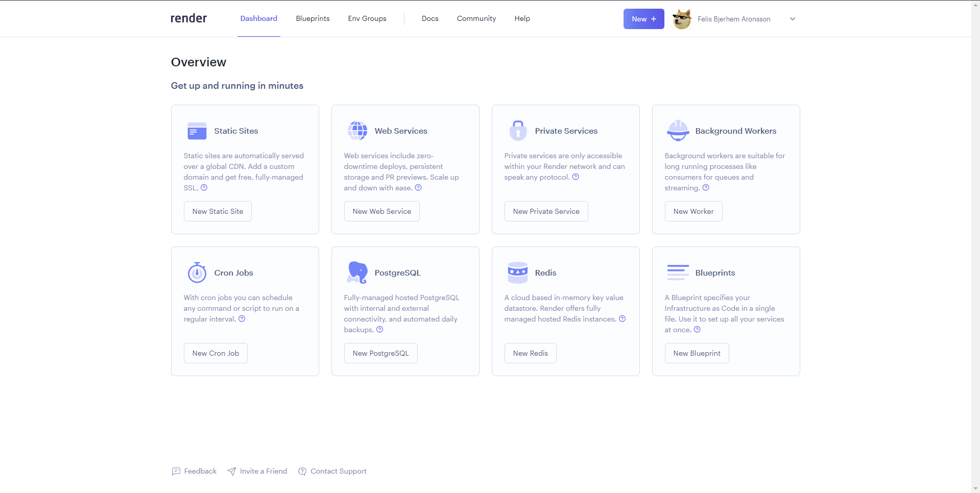The width and height of the screenshot is (980, 493).
Task: Click the Redis card title
Action: pyautogui.click(x=545, y=273)
